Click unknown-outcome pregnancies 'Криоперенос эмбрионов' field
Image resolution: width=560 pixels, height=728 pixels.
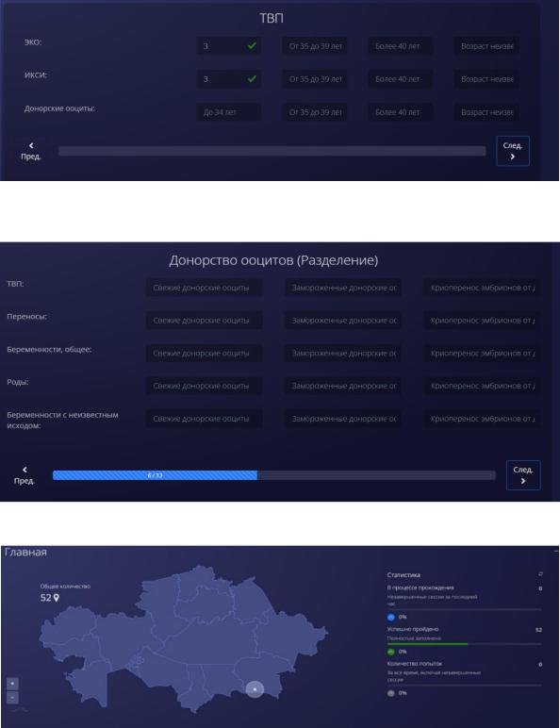pyautogui.click(x=482, y=419)
